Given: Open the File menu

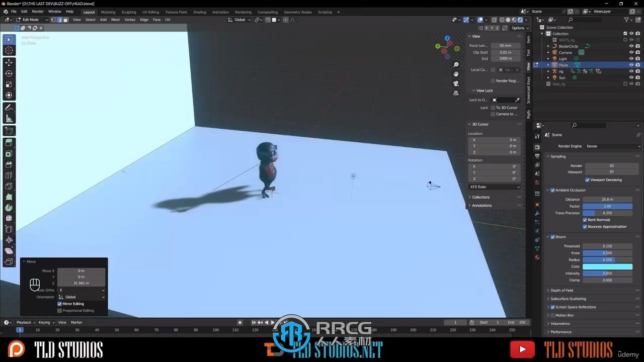Looking at the screenshot, I should [x=14, y=12].
